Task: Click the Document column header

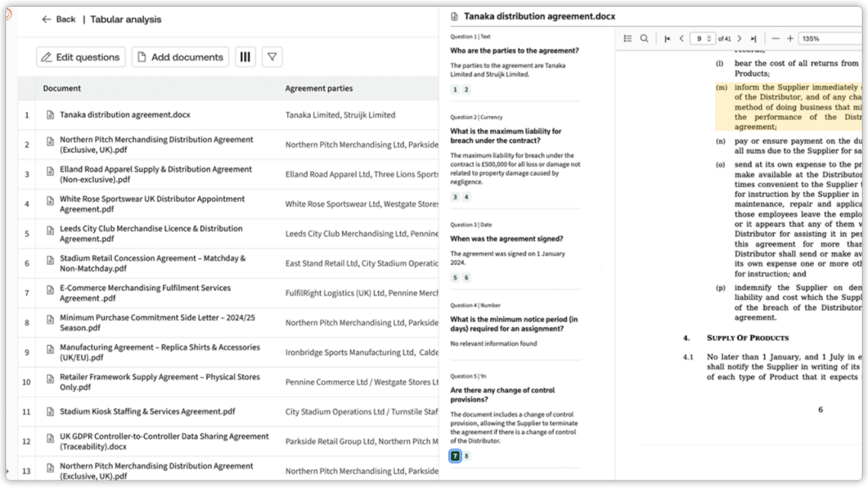Action: (x=62, y=88)
